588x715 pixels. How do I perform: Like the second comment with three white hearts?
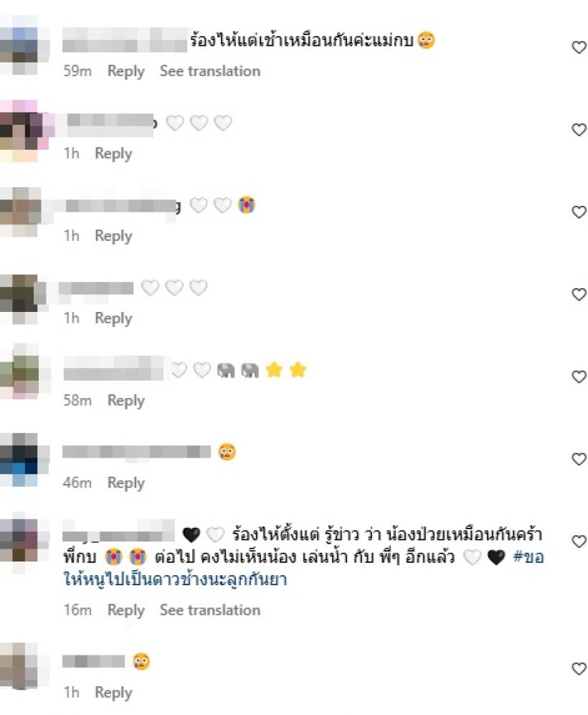pos(579,130)
